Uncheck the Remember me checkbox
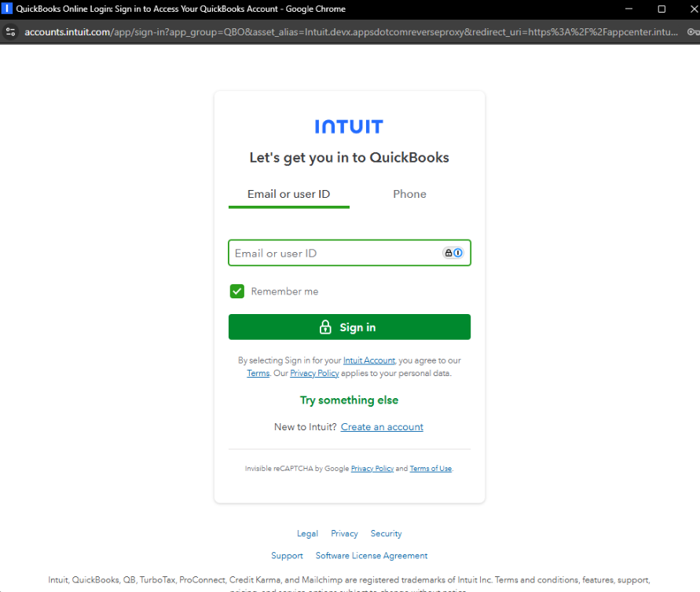Viewport: 700px width, 592px height. [237, 291]
